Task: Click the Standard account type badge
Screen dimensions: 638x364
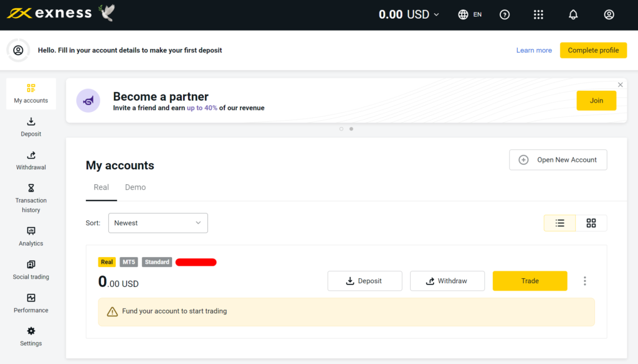Action: coord(157,262)
